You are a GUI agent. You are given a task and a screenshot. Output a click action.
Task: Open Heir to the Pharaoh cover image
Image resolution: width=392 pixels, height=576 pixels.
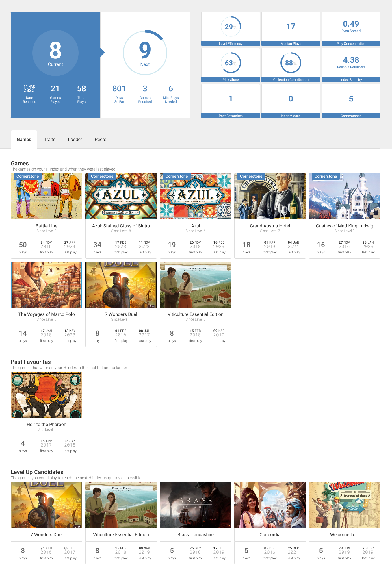pos(47,395)
